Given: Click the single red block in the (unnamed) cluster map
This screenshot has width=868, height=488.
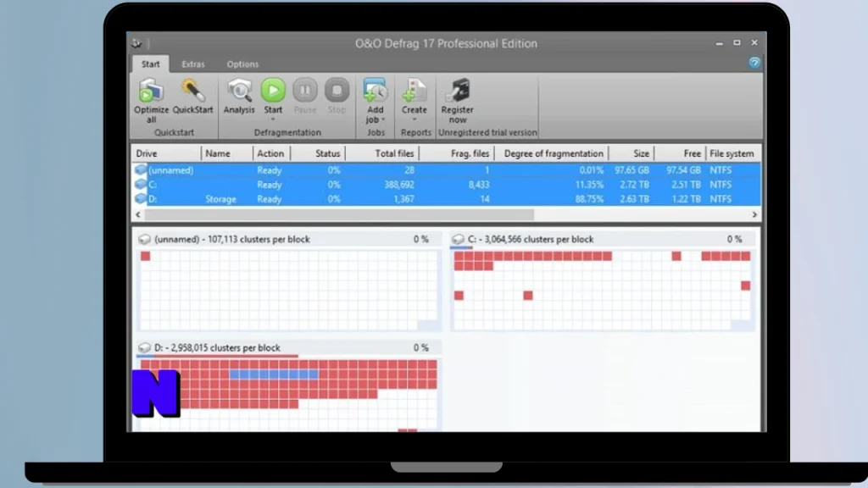Looking at the screenshot, I should coord(146,256).
